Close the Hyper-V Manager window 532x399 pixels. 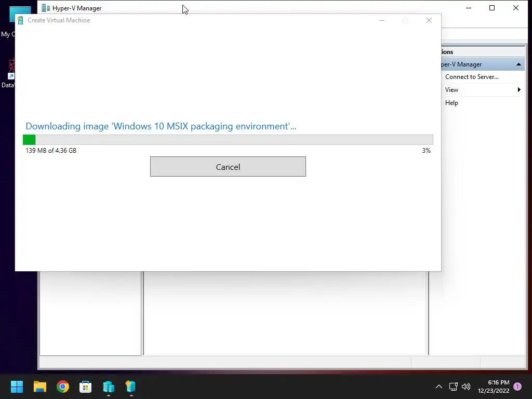pyautogui.click(x=516, y=8)
